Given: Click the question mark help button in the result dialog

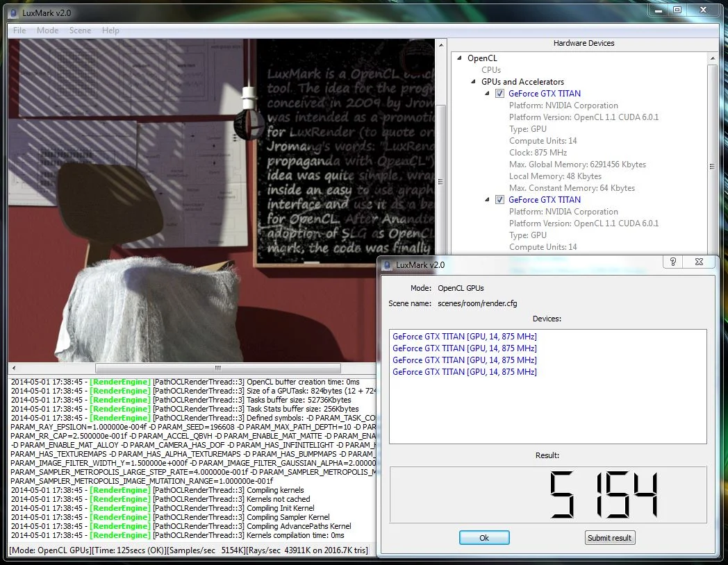Looking at the screenshot, I should (x=673, y=262).
